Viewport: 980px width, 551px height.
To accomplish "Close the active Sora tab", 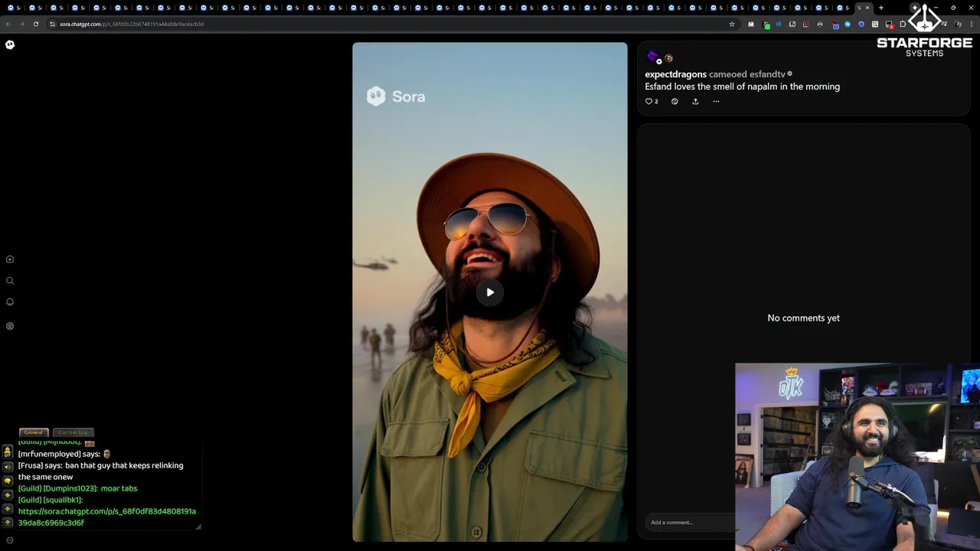I will click(x=867, y=8).
